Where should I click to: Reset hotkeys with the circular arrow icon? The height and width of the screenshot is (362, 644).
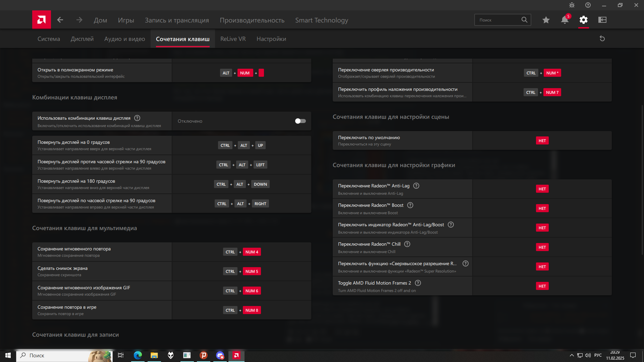pyautogui.click(x=602, y=39)
